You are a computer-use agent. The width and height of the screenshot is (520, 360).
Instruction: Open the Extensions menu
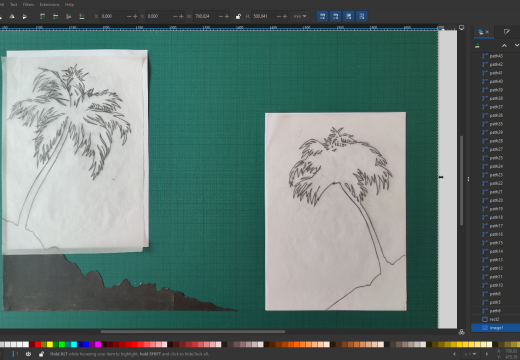(49, 5)
